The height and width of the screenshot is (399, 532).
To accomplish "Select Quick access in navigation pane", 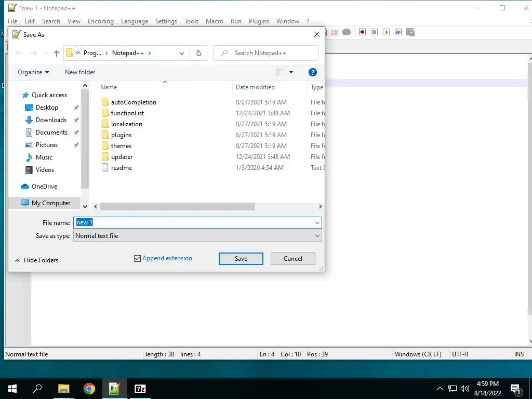I will 49,95.
